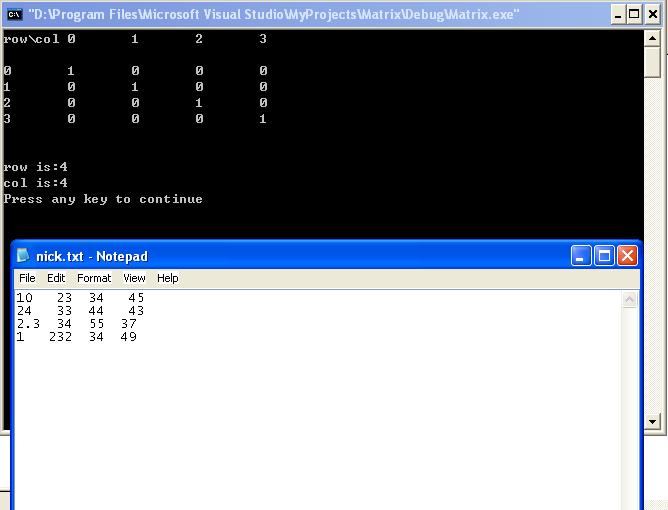The height and width of the screenshot is (510, 668).
Task: Click the value 10 in Notepad
Action: pyautogui.click(x=24, y=297)
